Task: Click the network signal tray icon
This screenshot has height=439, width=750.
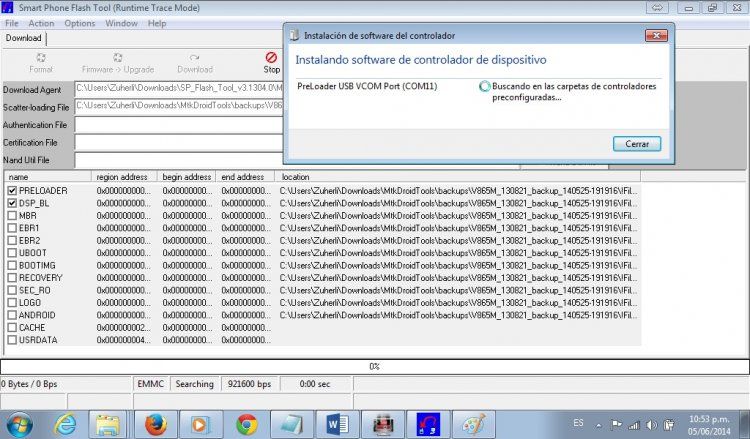Action: tap(634, 425)
